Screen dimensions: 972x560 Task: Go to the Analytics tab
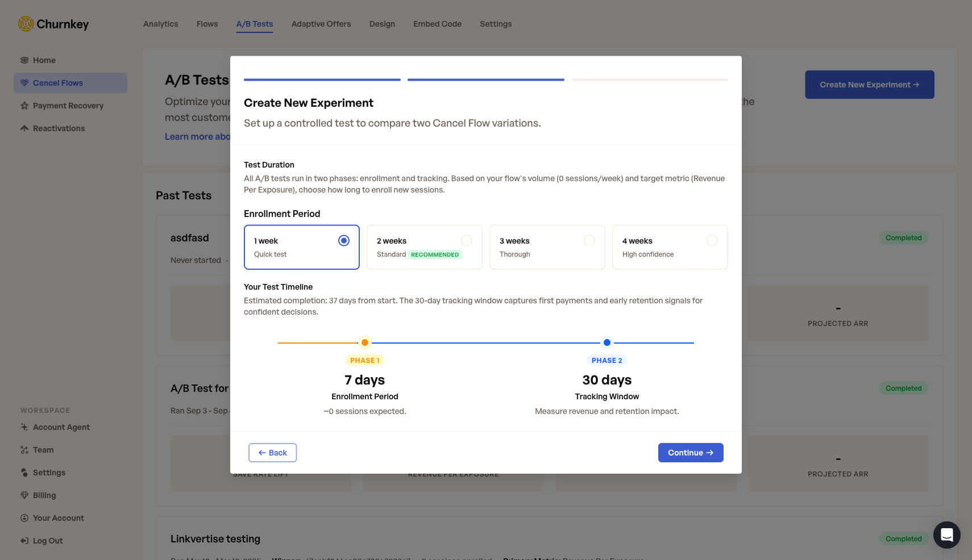point(160,24)
